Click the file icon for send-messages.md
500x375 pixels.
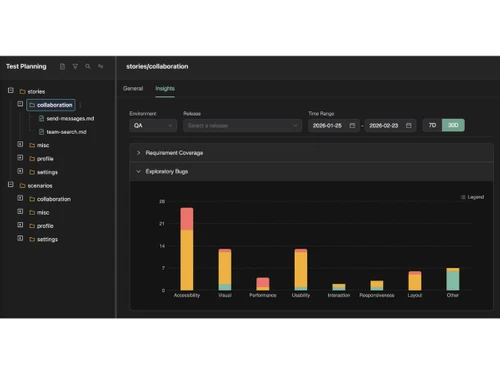tap(41, 119)
